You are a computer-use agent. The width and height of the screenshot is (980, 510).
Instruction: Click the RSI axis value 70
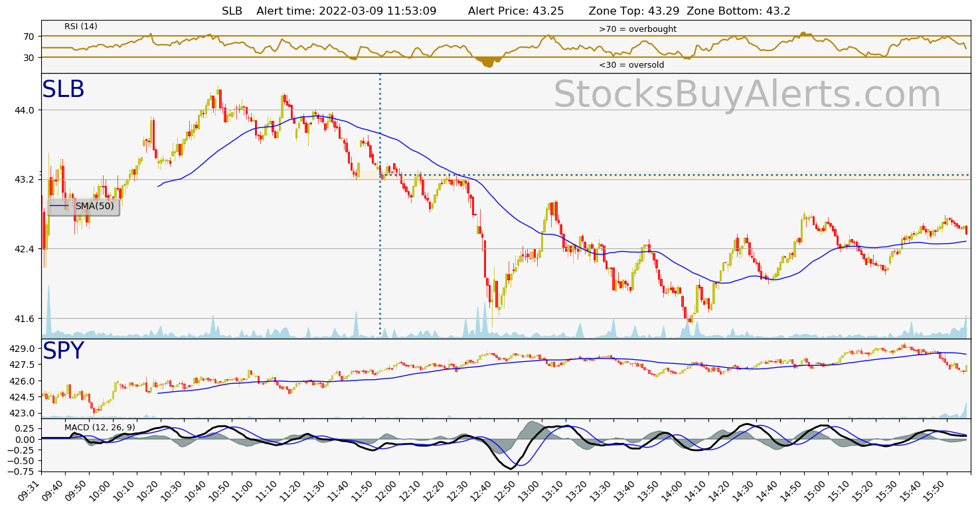[29, 36]
